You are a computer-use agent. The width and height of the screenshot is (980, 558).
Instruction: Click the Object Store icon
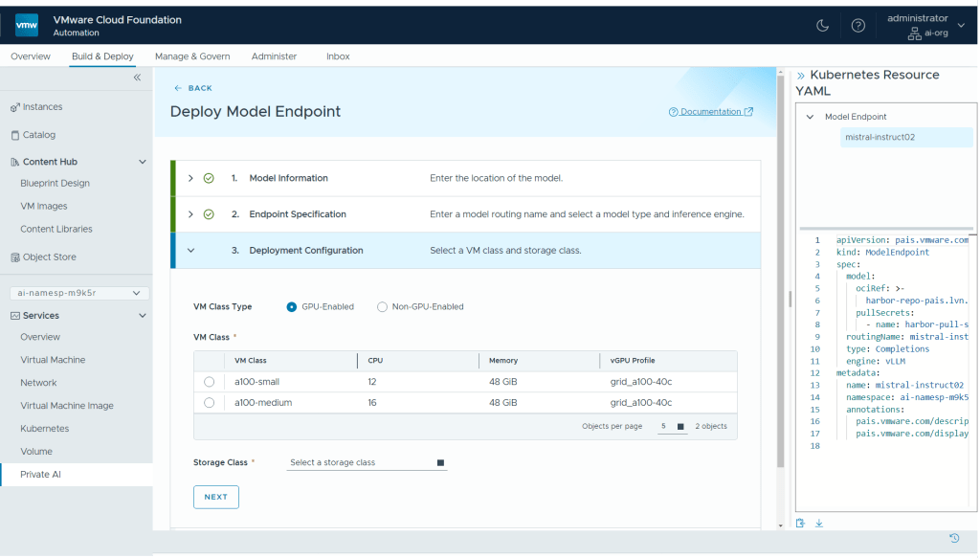point(15,257)
